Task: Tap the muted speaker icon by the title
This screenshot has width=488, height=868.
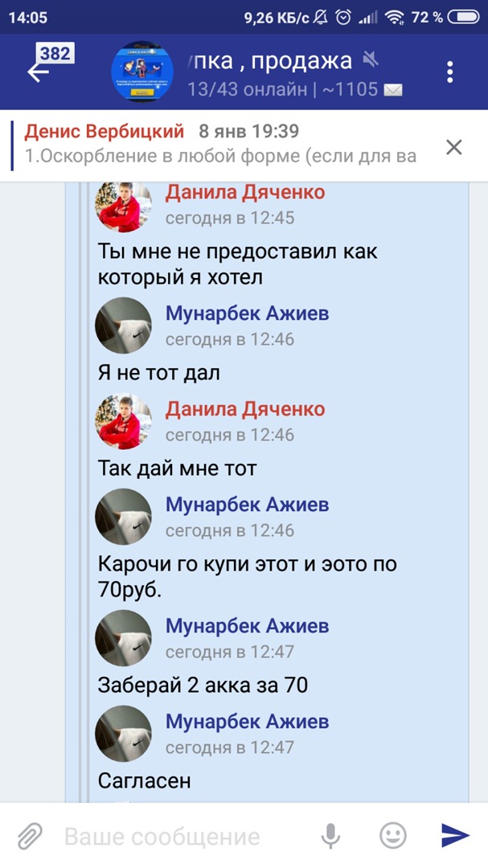Action: point(371,59)
